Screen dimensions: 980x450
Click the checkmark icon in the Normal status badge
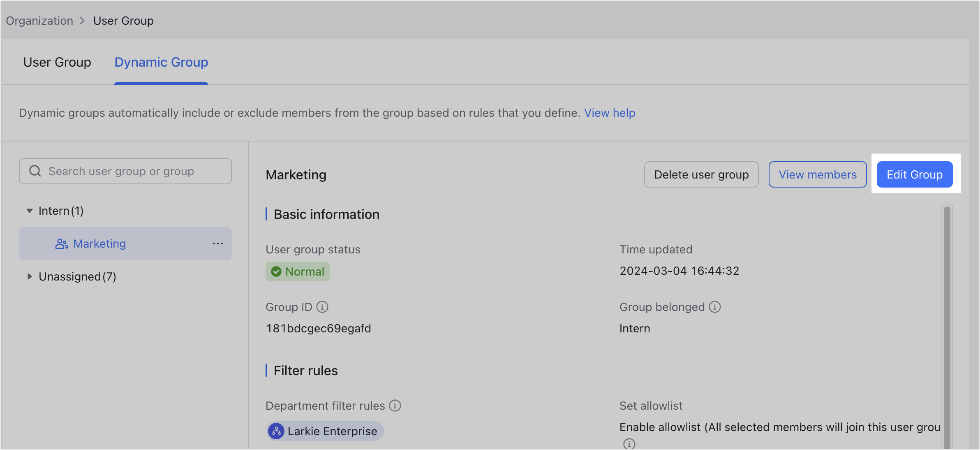tap(277, 271)
